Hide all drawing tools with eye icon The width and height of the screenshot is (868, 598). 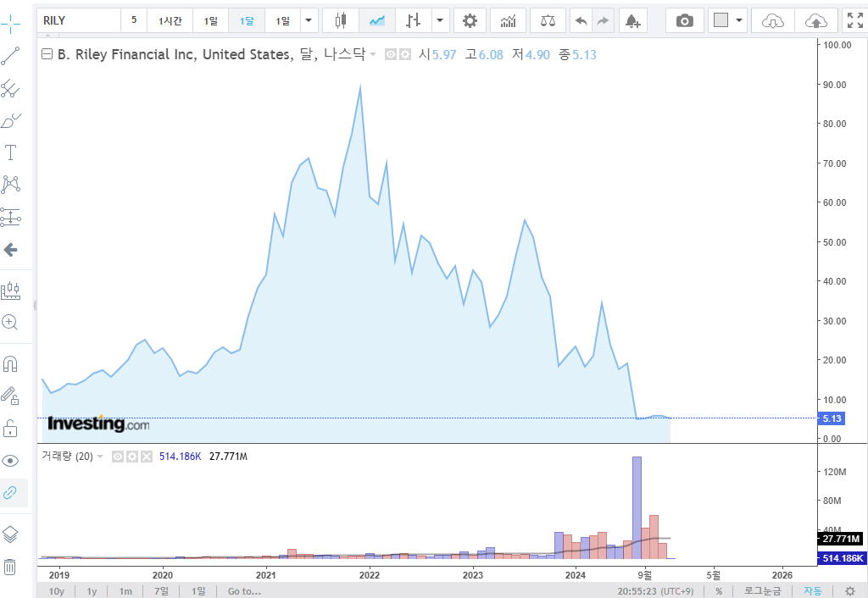pyautogui.click(x=10, y=461)
